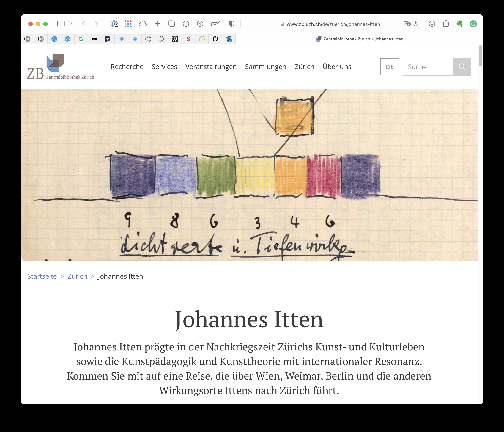Image resolution: width=504 pixels, height=432 pixels.
Task: Switch to the Outlook pinned tab
Action: (x=229, y=39)
